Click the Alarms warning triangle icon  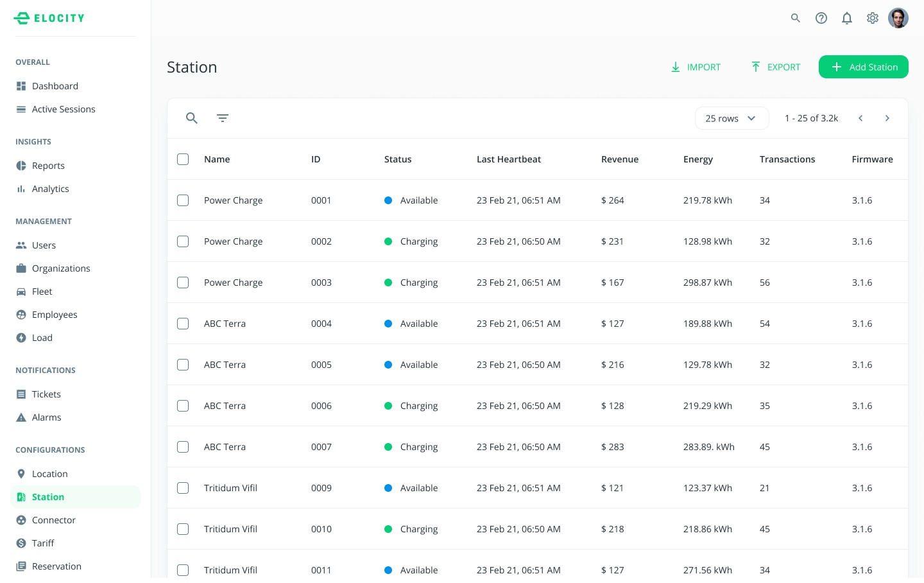click(x=21, y=417)
